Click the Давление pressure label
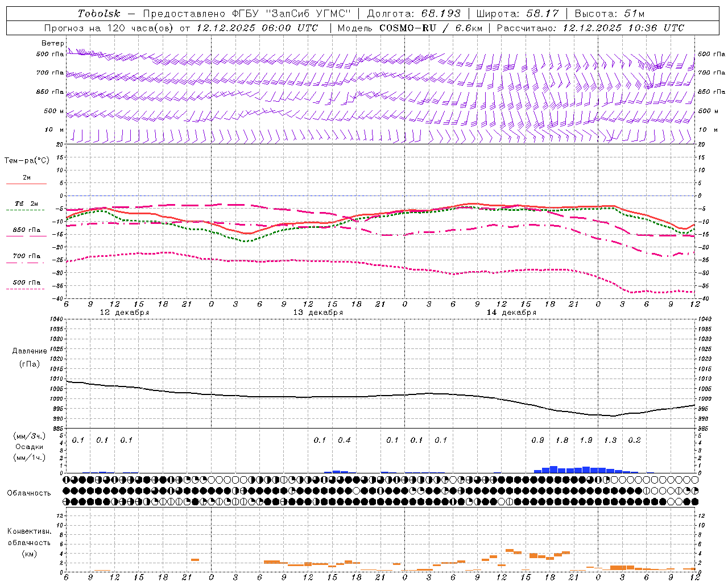The height and width of the screenshot is (582, 728). point(30,351)
